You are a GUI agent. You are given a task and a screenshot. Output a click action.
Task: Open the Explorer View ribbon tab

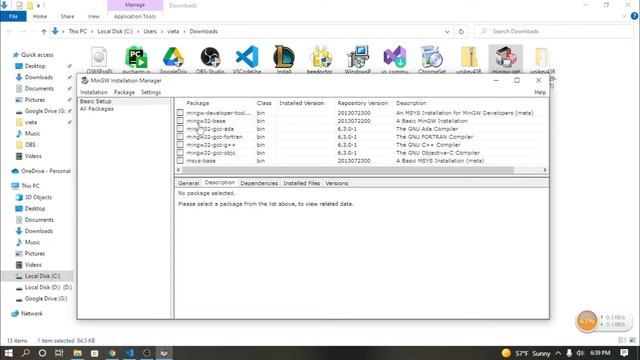(93, 16)
